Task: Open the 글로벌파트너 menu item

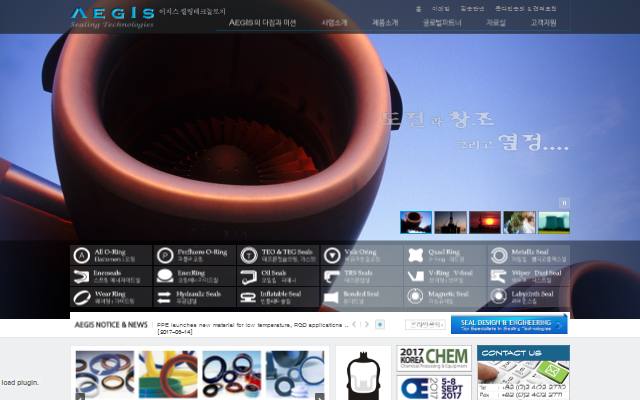Action: tap(442, 23)
